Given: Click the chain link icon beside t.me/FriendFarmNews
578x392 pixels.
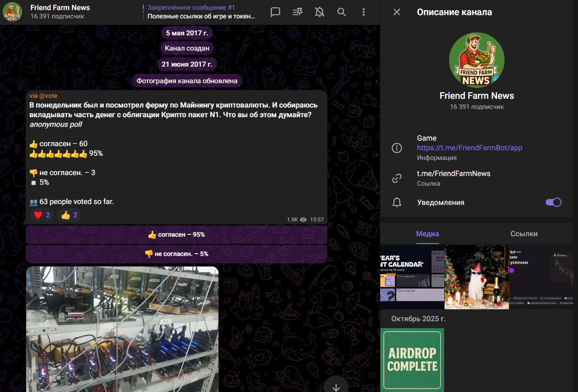Looking at the screenshot, I should point(396,178).
